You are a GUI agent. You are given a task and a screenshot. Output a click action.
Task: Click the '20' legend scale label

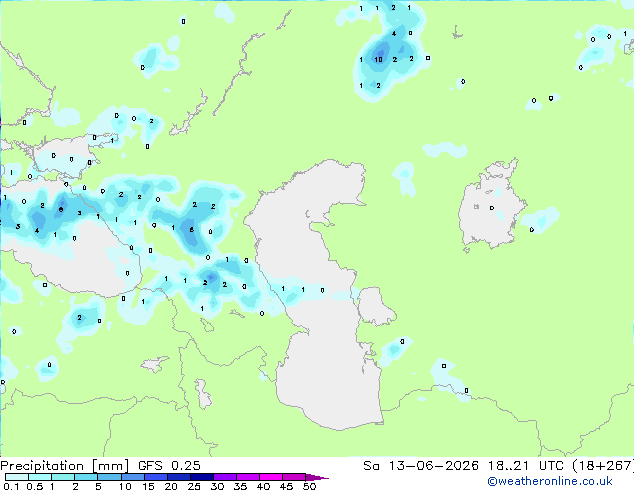(x=171, y=486)
